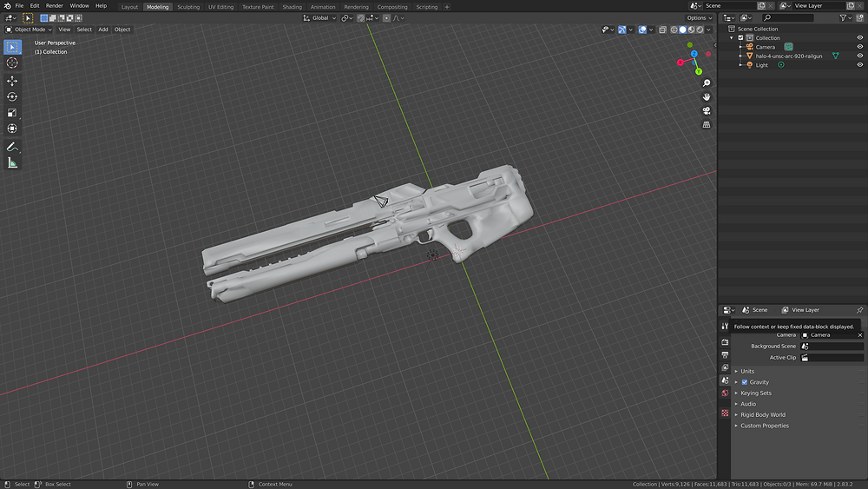Screen dimensions: 868x489
Task: Open the File menu
Action: pyautogui.click(x=19, y=5)
